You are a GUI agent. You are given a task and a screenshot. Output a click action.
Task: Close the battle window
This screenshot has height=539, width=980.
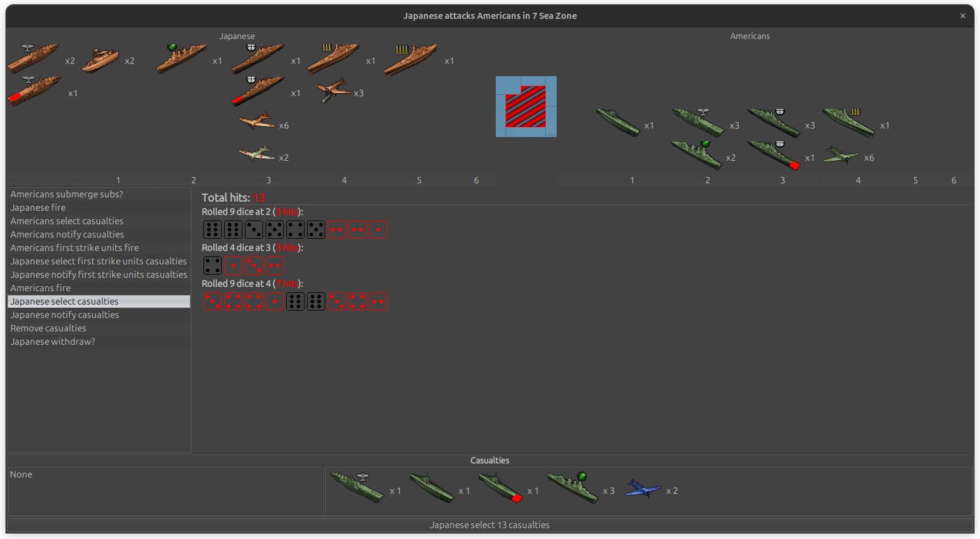point(963,16)
